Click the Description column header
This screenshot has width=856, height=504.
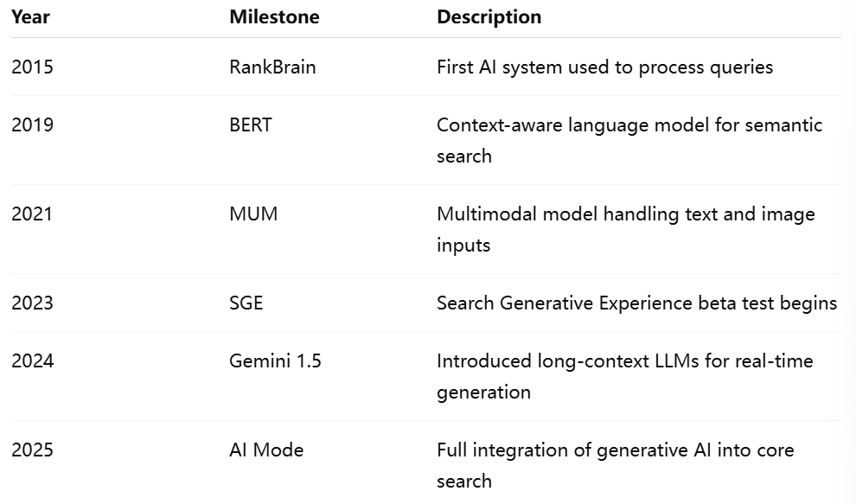pos(489,17)
